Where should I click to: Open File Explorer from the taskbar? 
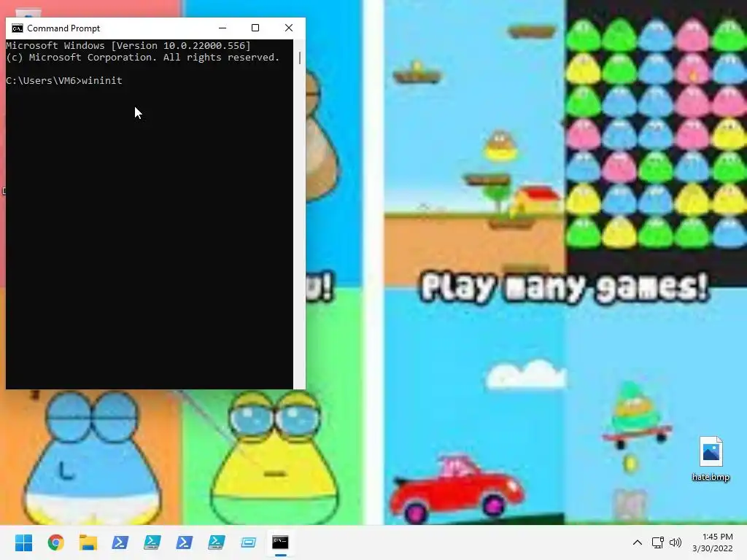point(88,542)
